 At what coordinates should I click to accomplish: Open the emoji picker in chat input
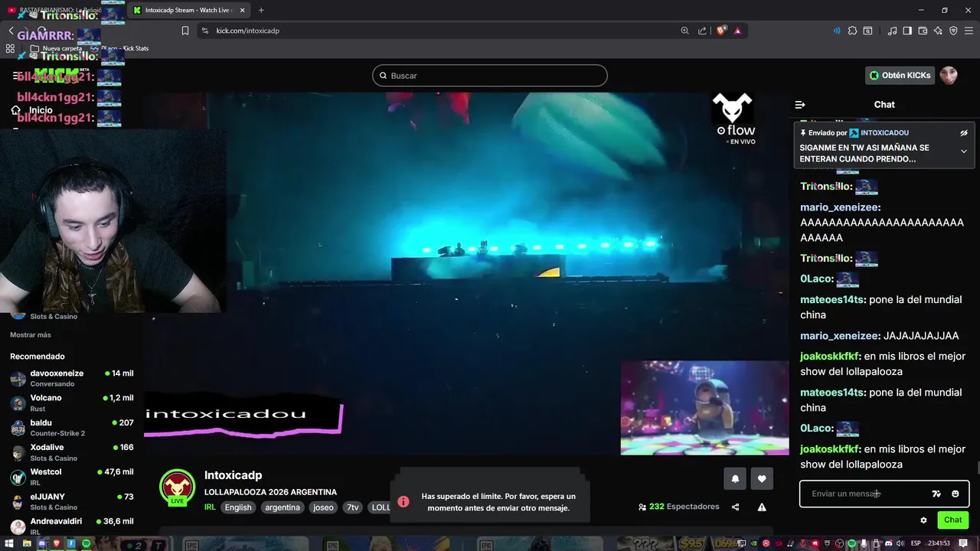pyautogui.click(x=955, y=494)
